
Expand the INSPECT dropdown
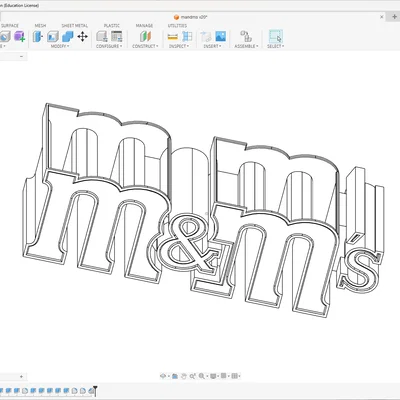coord(179,46)
